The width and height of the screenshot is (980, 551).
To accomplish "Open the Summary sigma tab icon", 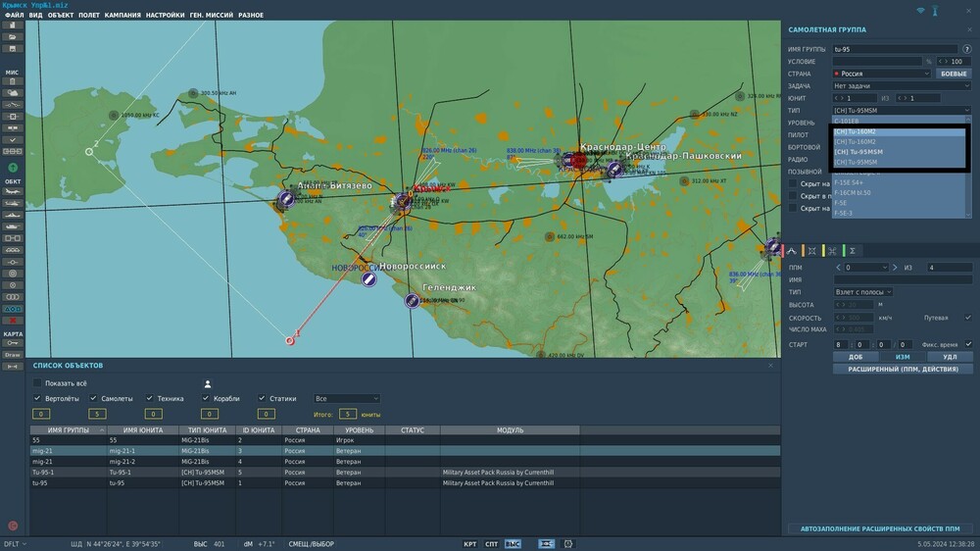I will point(853,251).
